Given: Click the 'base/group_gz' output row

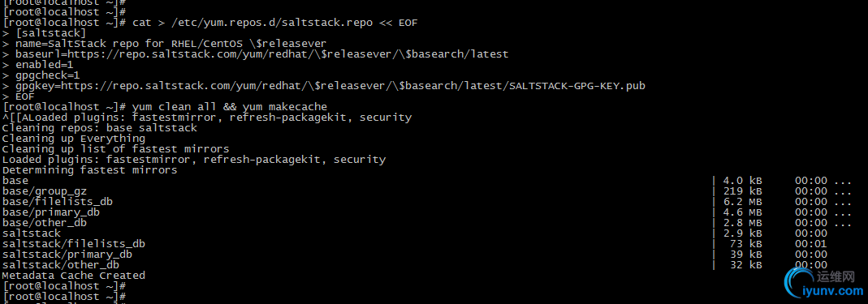Looking at the screenshot, I should coord(427,191).
